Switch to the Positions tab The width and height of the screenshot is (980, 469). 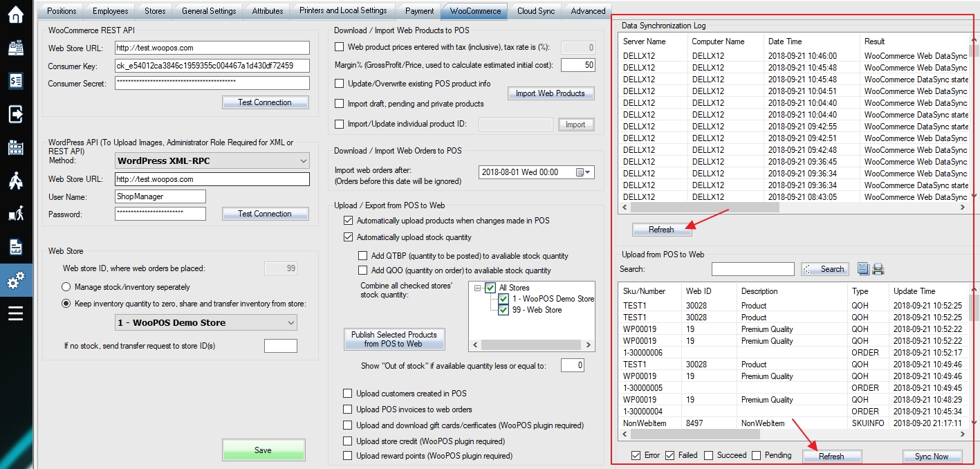pyautogui.click(x=62, y=11)
